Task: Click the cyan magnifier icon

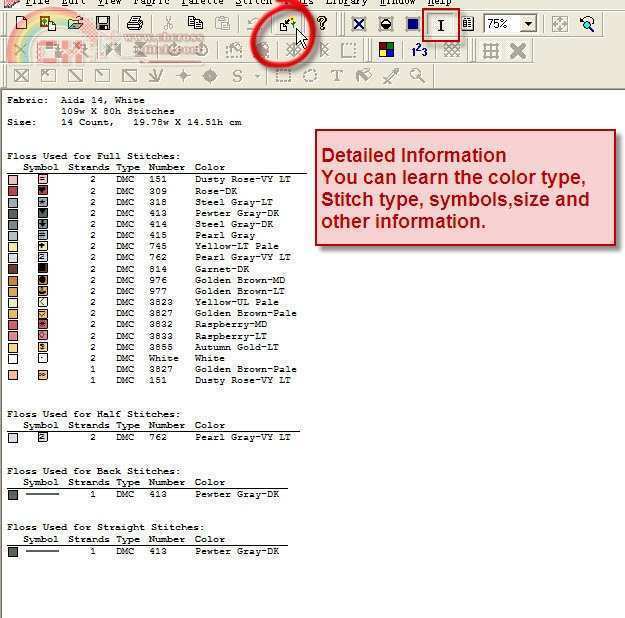Action: point(588,25)
